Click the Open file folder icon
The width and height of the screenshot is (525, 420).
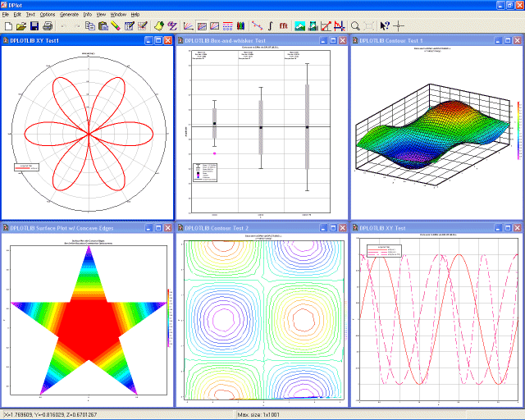click(x=21, y=26)
